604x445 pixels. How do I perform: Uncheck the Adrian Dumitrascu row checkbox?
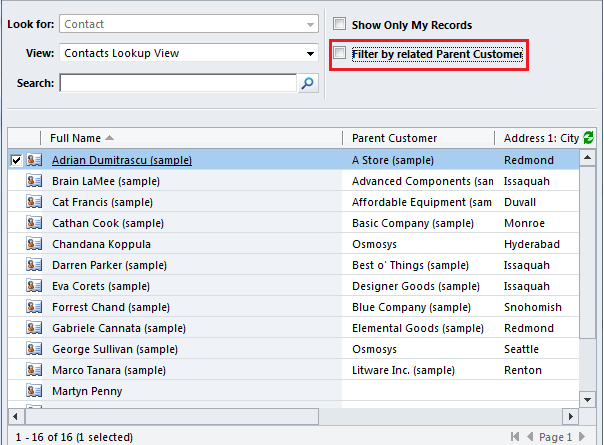(x=16, y=160)
